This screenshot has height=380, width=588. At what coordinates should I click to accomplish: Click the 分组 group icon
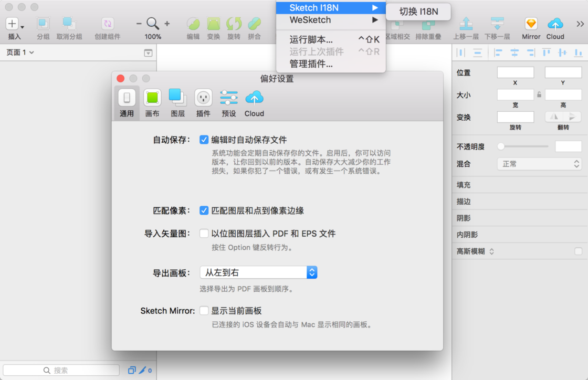43,24
